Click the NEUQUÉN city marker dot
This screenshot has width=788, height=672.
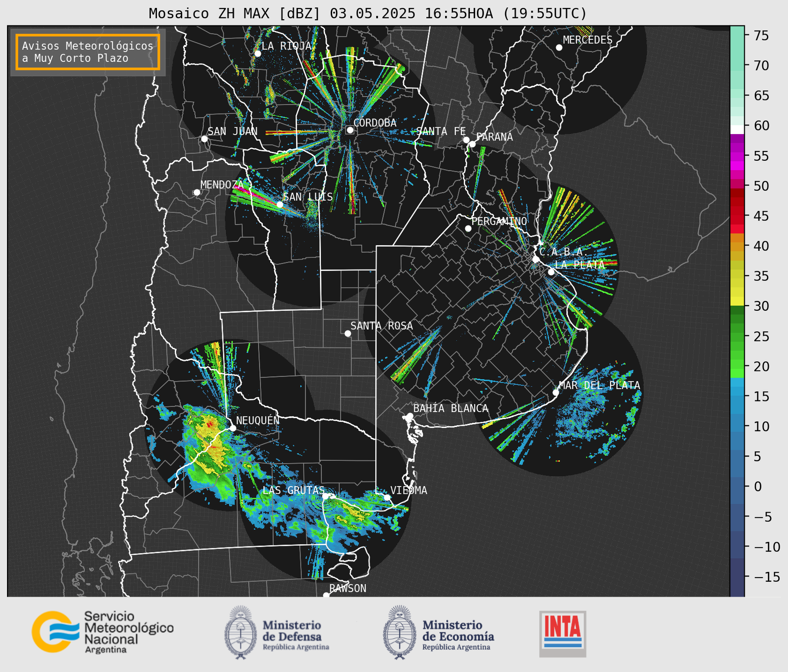coord(233,428)
